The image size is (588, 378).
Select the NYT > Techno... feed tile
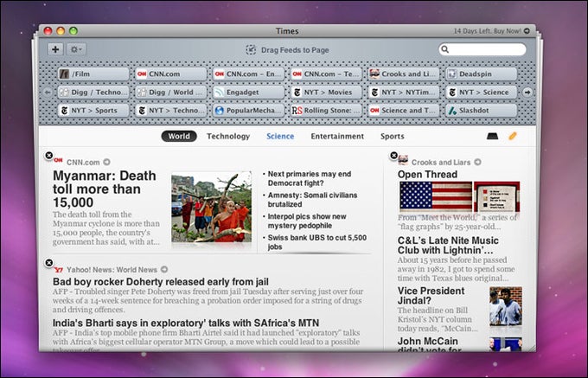(171, 111)
